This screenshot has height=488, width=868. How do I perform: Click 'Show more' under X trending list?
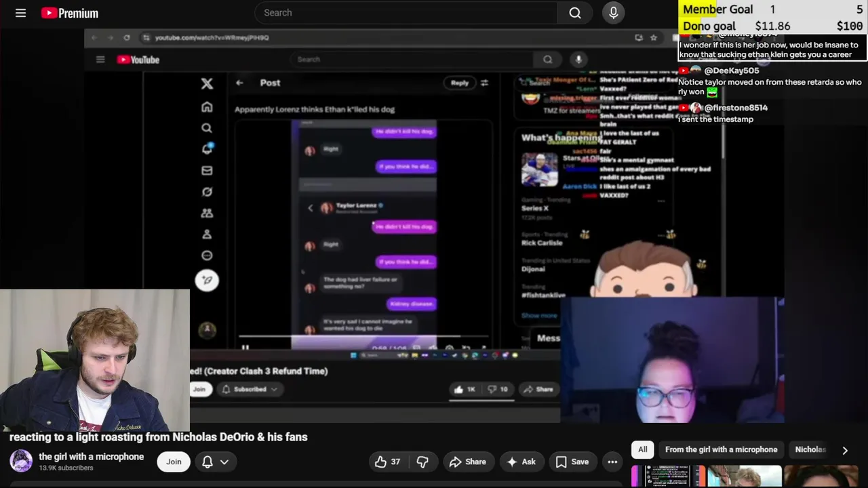click(539, 315)
